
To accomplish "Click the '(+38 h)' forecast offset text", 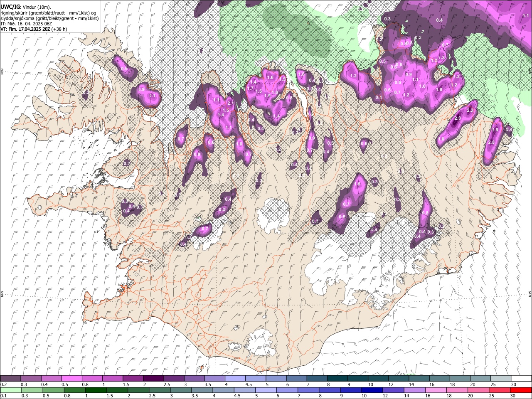I will (x=59, y=29).
